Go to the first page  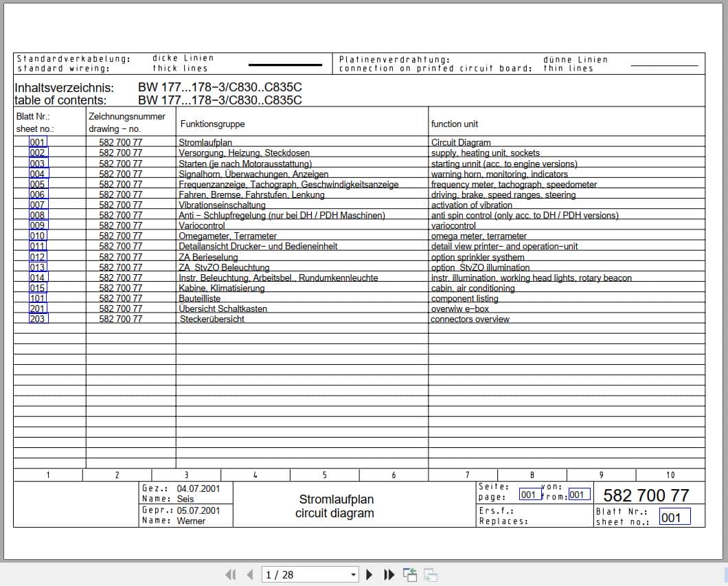[x=230, y=575]
